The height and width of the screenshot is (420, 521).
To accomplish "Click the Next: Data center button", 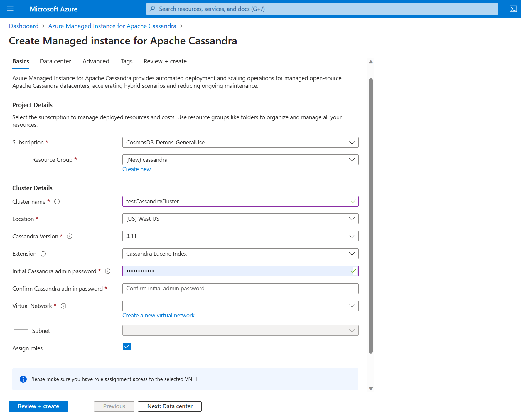I will [170, 406].
